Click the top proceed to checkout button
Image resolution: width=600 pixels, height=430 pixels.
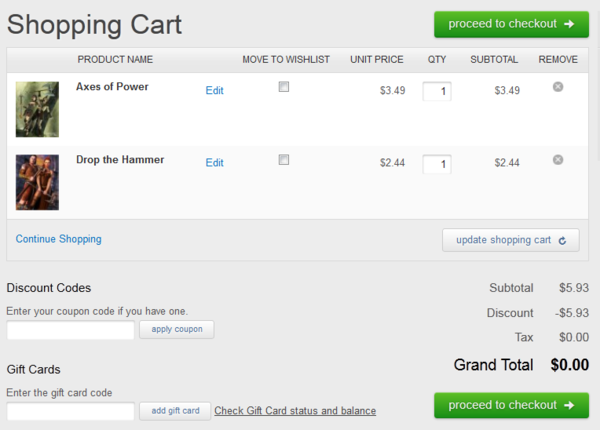tap(511, 24)
